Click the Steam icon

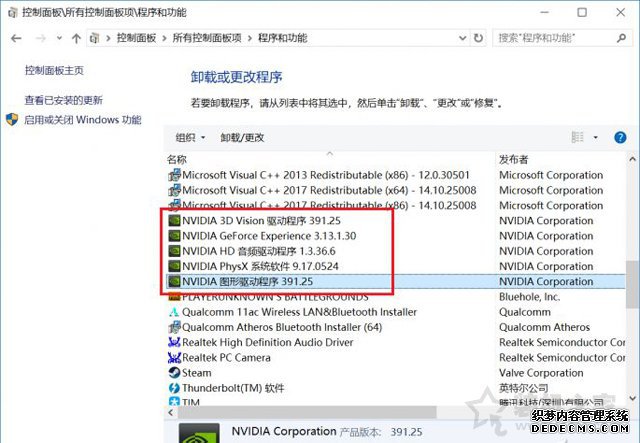point(174,373)
